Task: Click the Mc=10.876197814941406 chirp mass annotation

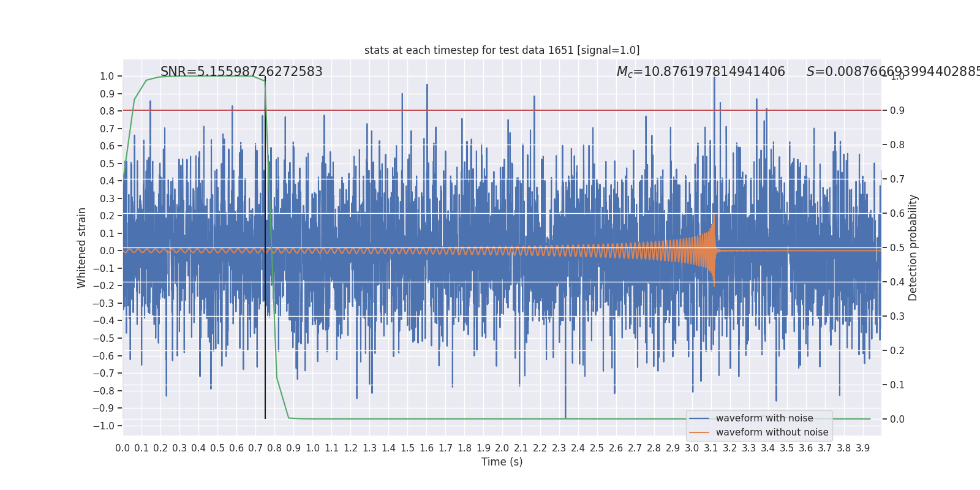Action: pos(701,72)
